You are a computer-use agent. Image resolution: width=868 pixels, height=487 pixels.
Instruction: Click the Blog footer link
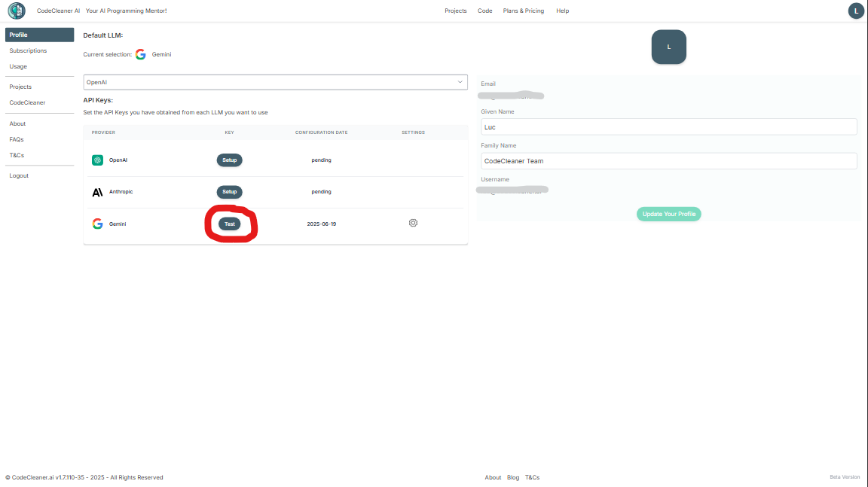(x=513, y=478)
